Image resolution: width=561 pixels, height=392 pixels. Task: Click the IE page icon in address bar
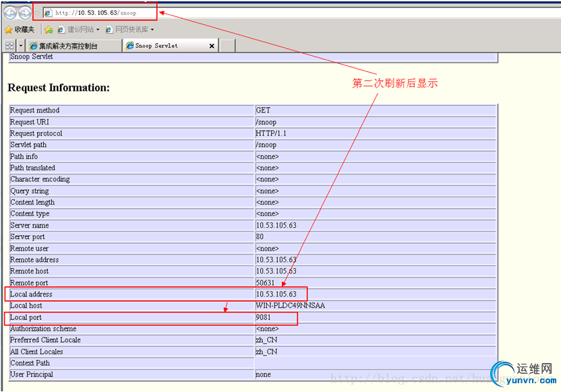click(x=48, y=13)
